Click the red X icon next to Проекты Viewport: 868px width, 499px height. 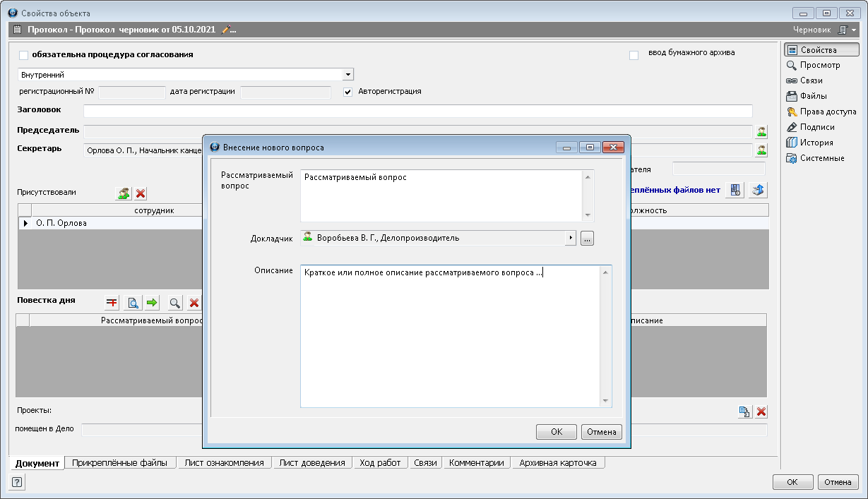coord(761,411)
